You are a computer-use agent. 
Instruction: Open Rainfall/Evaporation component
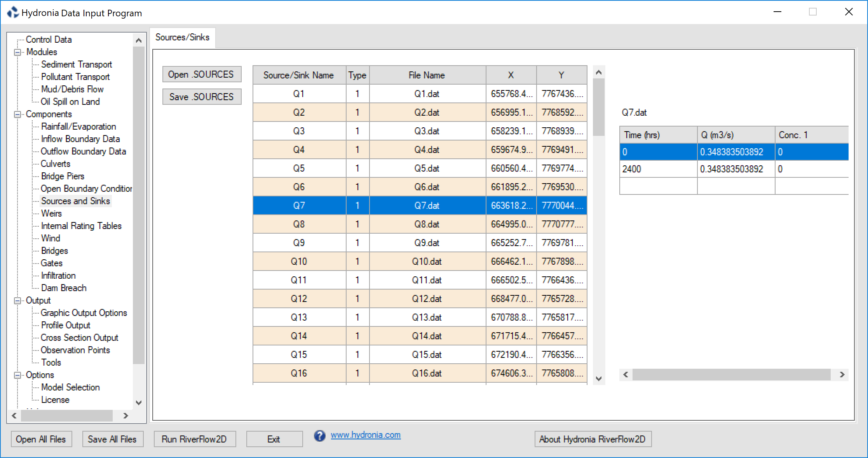[x=78, y=127]
